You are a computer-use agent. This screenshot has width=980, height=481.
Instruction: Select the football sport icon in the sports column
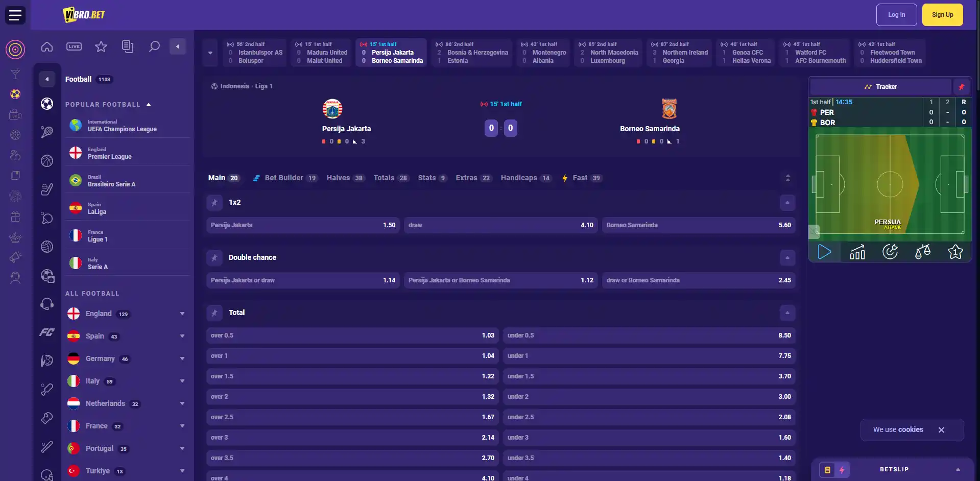click(47, 104)
